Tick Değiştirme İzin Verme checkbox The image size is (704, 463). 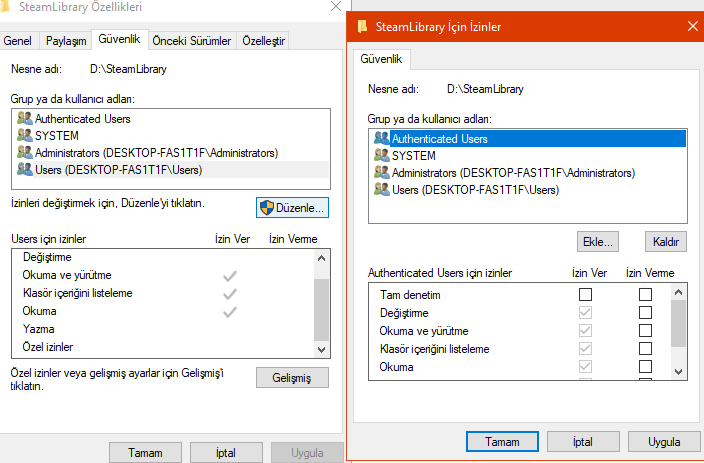[645, 313]
